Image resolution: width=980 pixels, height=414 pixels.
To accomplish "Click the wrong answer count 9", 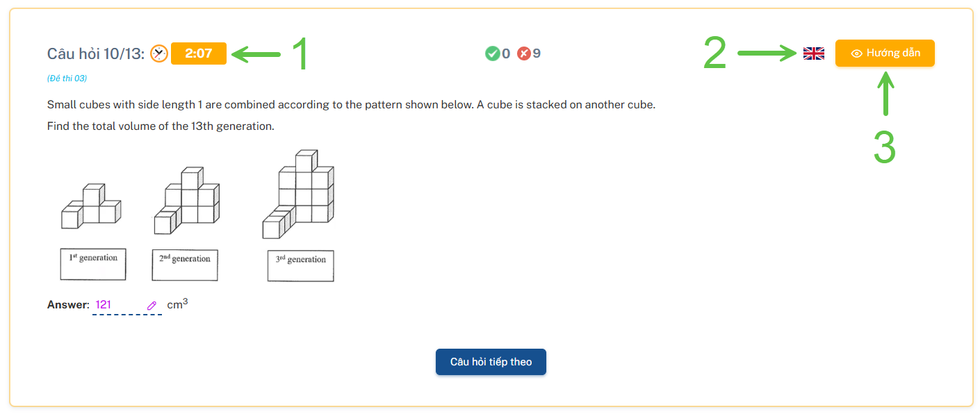I will pyautogui.click(x=537, y=53).
